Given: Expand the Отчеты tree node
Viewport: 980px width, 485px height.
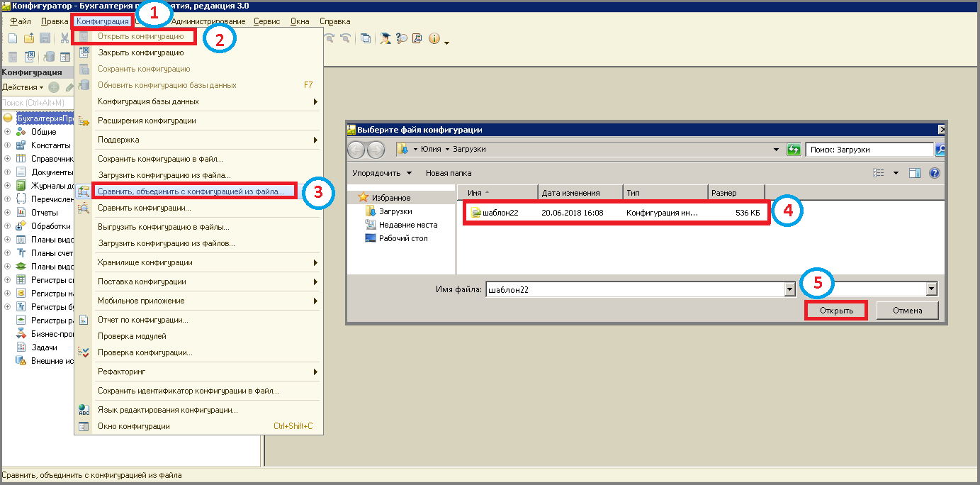Looking at the screenshot, I should click(8, 213).
